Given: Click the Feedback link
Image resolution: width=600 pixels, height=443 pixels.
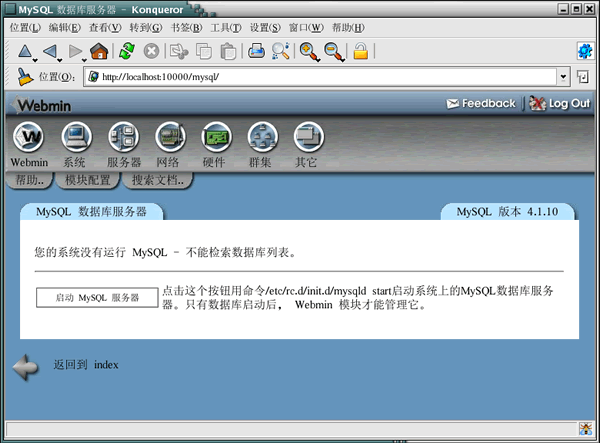Looking at the screenshot, I should tap(481, 103).
